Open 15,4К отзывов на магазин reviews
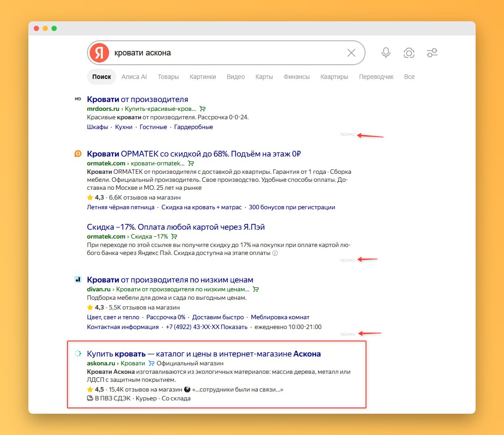The width and height of the screenshot is (504, 435). [x=145, y=389]
